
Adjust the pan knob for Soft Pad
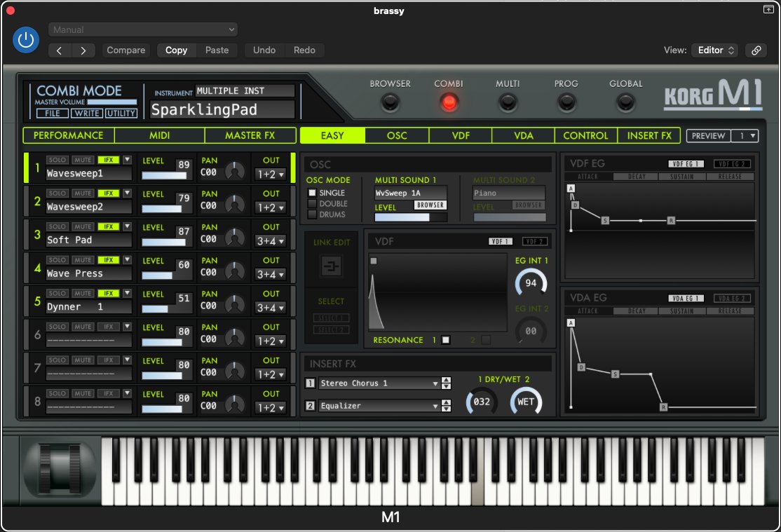click(x=235, y=238)
